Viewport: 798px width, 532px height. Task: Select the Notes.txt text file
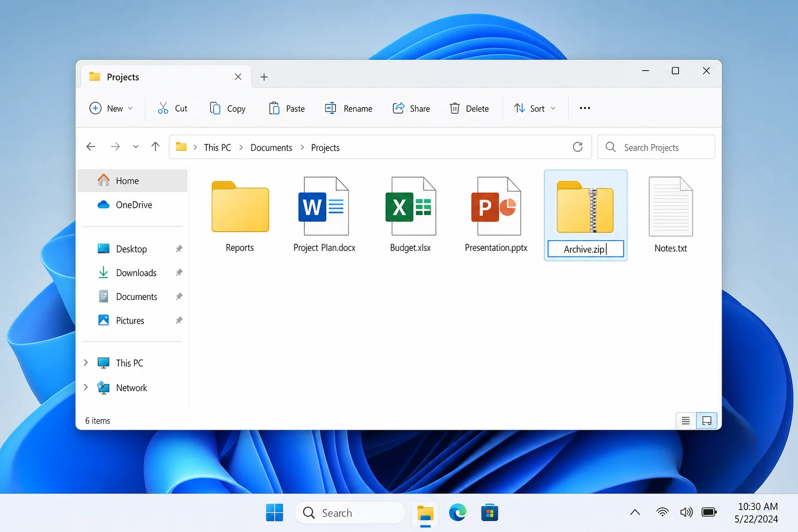click(671, 216)
